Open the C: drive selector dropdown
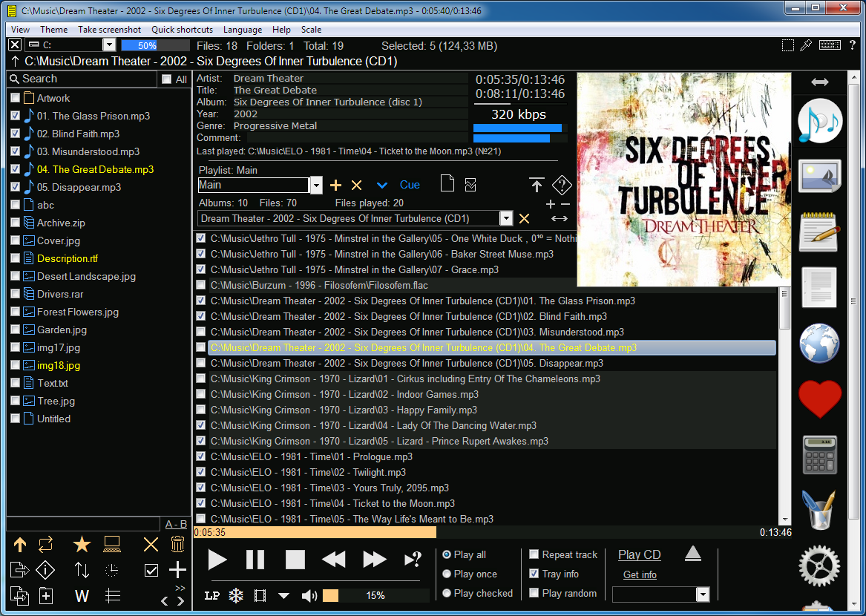Screen dimensions: 866x616 click(x=109, y=45)
